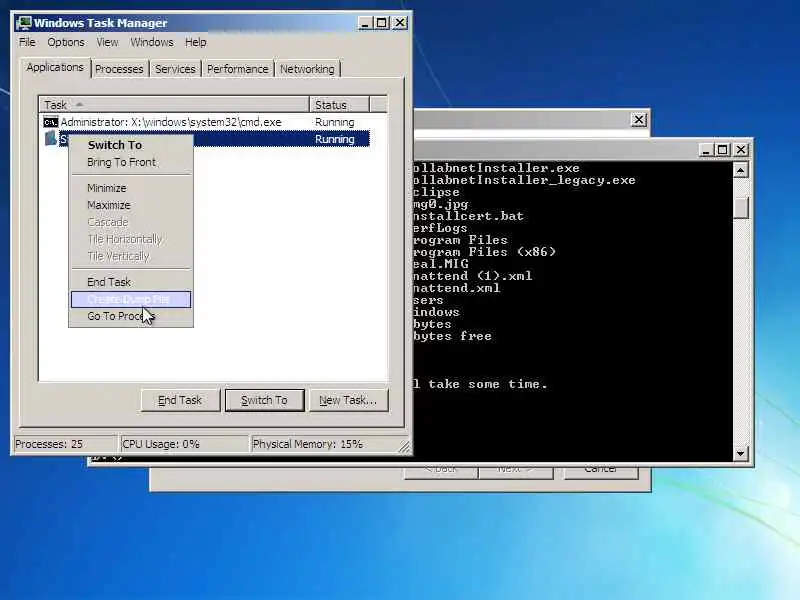Switch to the Processes tab
This screenshot has height=600, width=800.
(119, 69)
